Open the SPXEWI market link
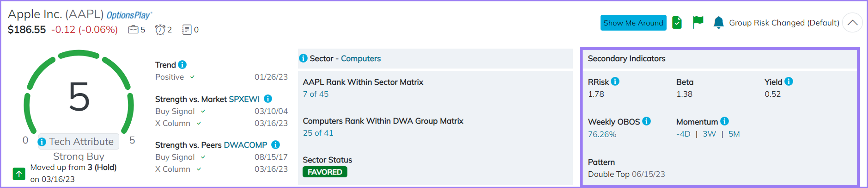Viewport: 868px width, 188px height. [244, 99]
